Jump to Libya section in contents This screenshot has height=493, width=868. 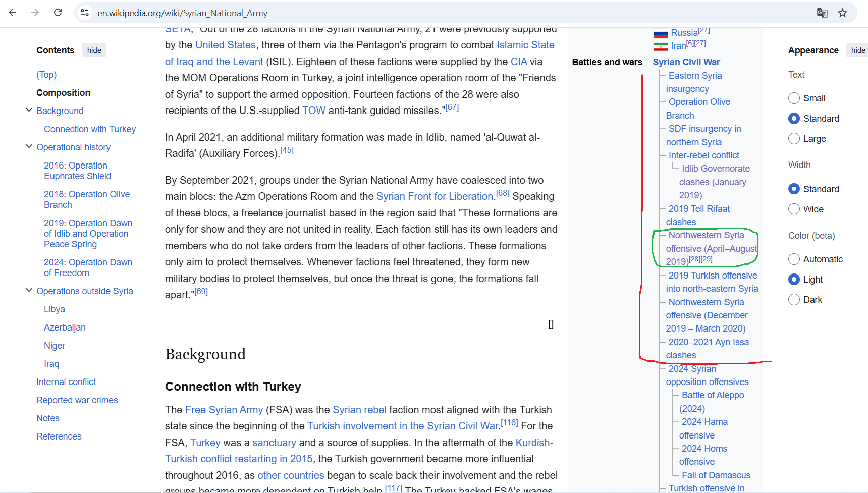point(54,309)
